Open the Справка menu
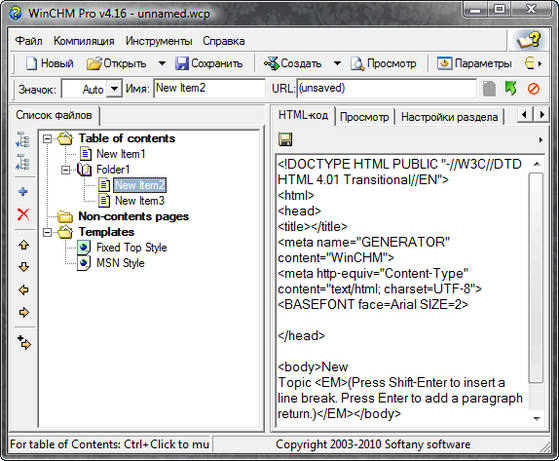Image resolution: width=559 pixels, height=461 pixels. click(224, 41)
